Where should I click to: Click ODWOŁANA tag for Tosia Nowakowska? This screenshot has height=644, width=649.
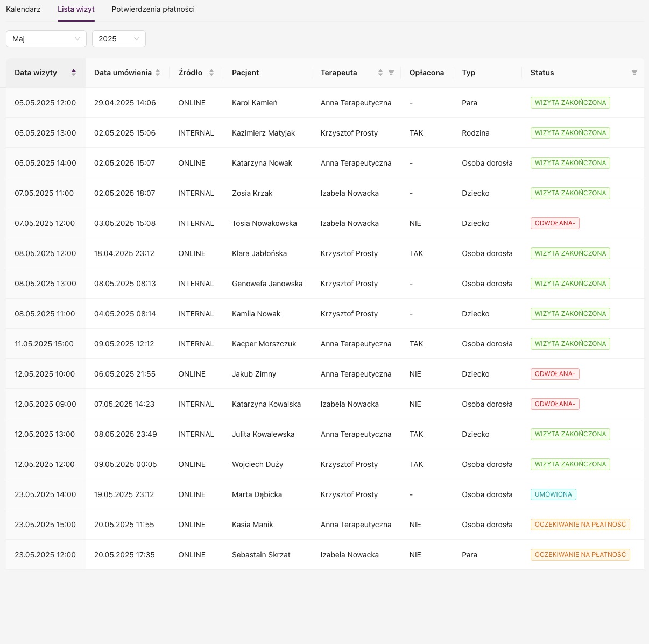[554, 223]
